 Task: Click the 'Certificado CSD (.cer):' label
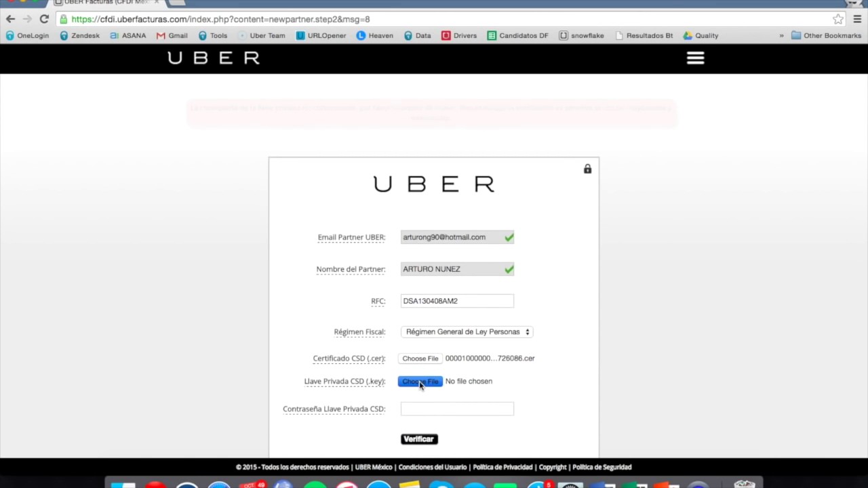[349, 359]
